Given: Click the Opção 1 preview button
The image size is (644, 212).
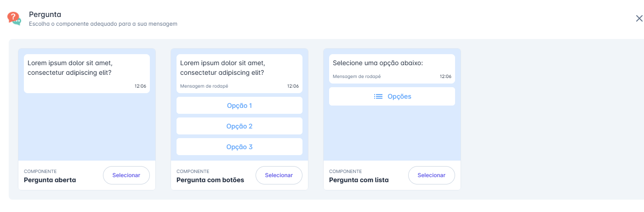Looking at the screenshot, I should 239,106.
